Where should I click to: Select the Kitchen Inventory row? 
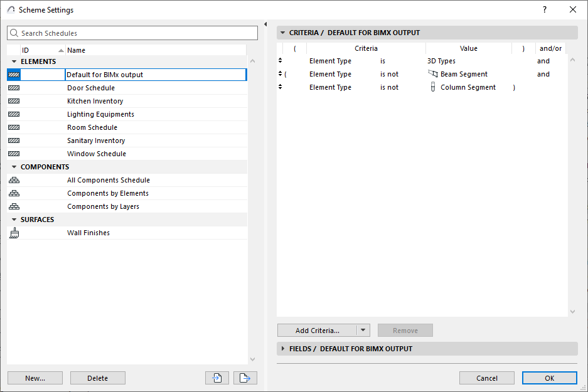(127, 101)
